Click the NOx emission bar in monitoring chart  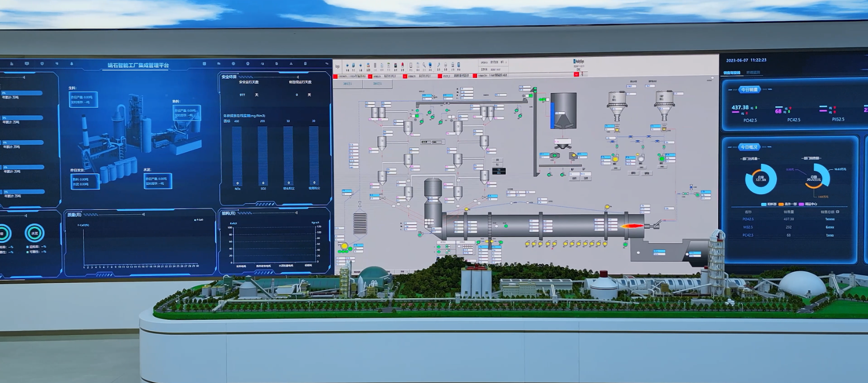pos(237,155)
